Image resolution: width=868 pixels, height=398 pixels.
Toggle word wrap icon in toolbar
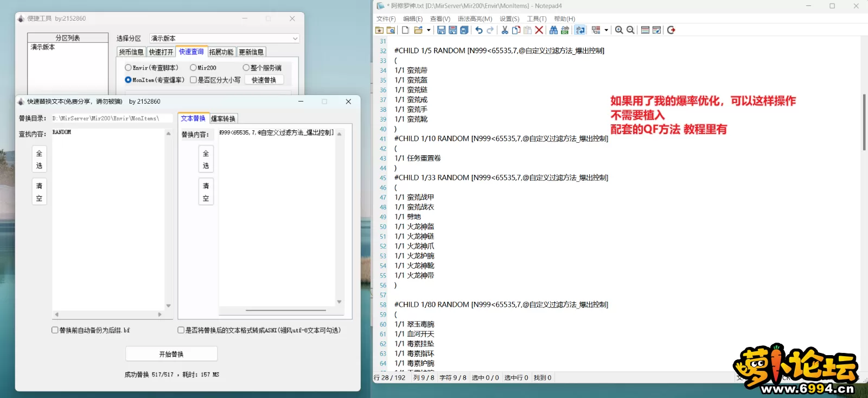tap(580, 30)
